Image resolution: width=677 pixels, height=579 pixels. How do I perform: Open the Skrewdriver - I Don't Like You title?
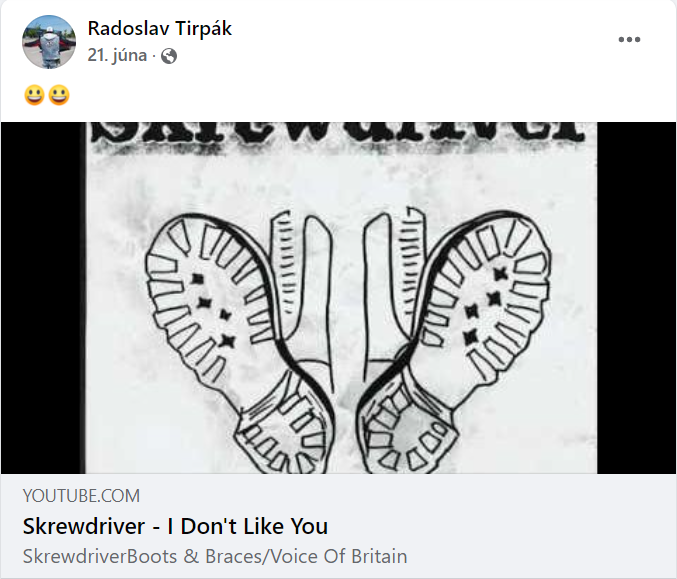(175, 526)
